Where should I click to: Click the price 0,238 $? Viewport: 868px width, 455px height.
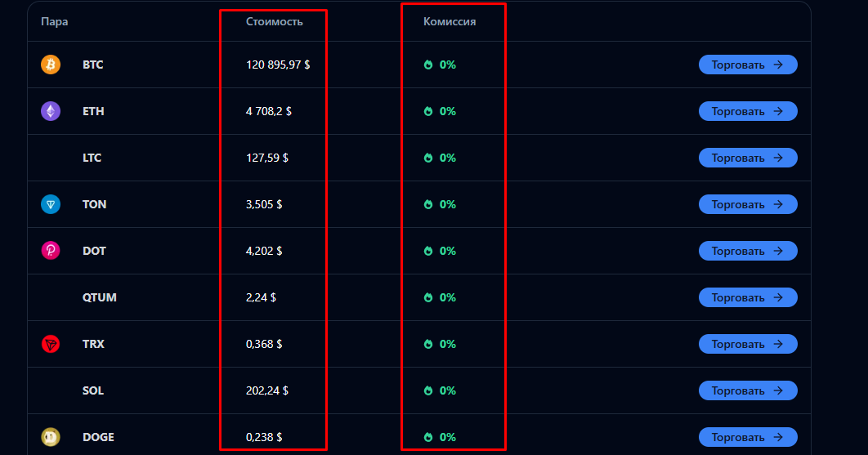coord(264,437)
